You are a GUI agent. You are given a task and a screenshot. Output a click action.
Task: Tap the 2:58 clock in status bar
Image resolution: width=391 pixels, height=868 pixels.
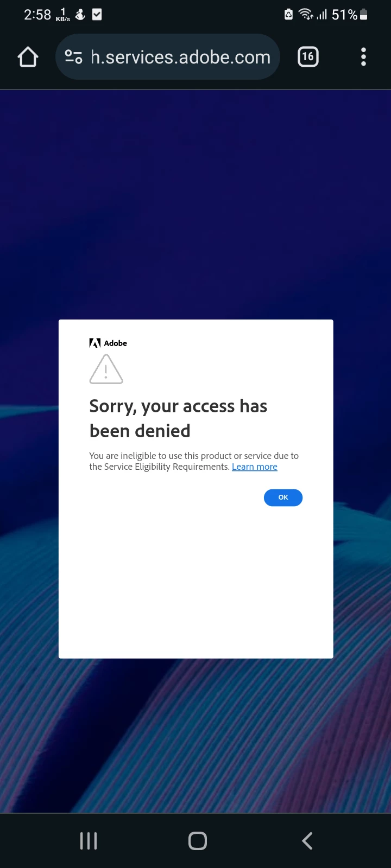click(x=37, y=15)
